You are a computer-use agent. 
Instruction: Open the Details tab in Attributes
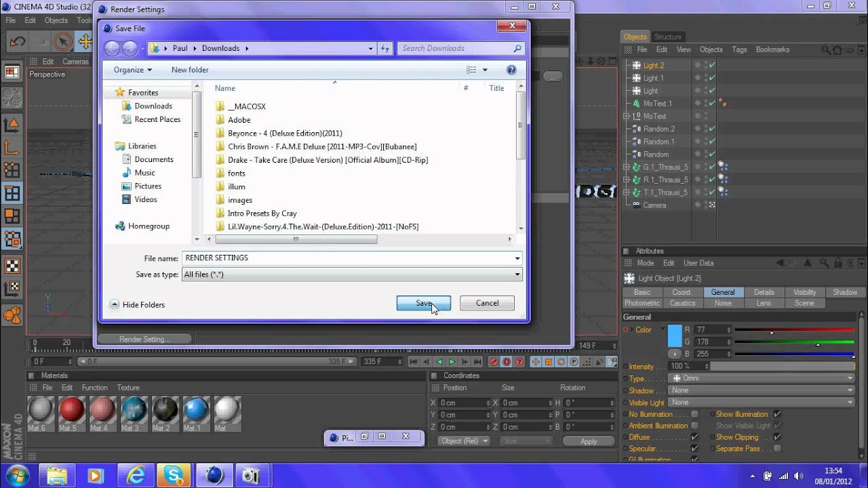click(764, 292)
